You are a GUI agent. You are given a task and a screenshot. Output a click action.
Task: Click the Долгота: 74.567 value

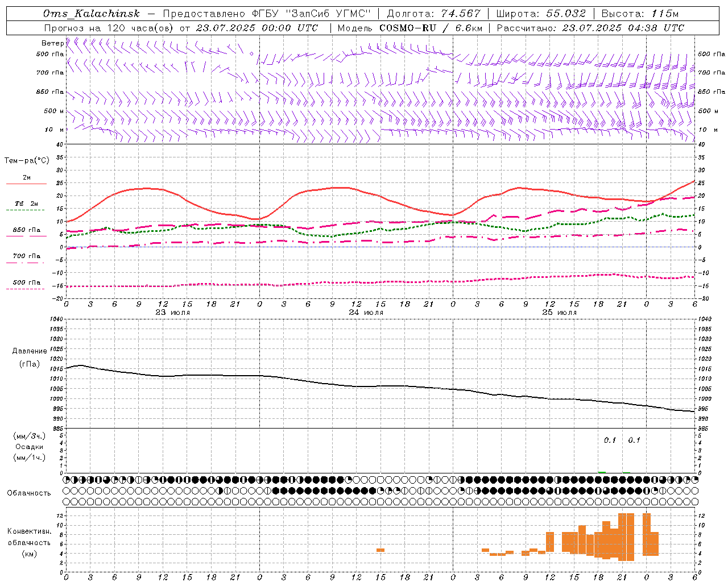pos(434,14)
